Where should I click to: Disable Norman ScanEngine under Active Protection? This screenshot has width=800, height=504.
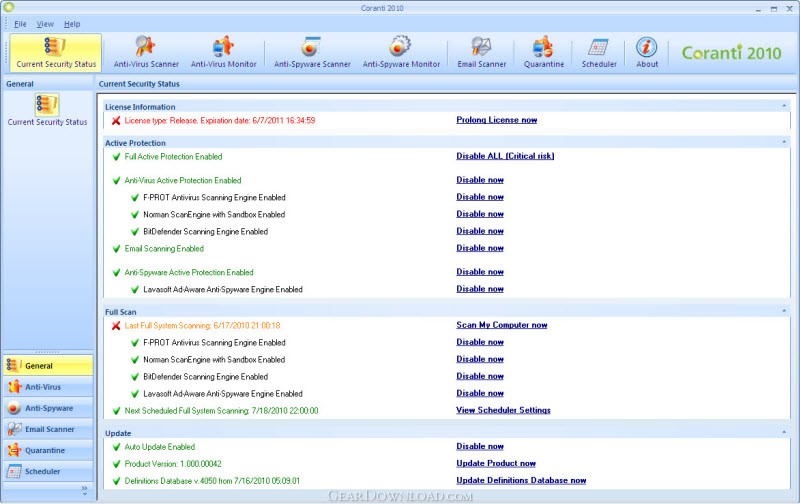[x=480, y=214]
